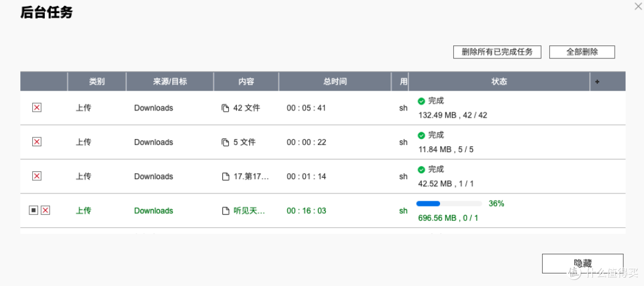Click green Downloads in the 听见天… row
The image size is (644, 286).
(x=154, y=211)
